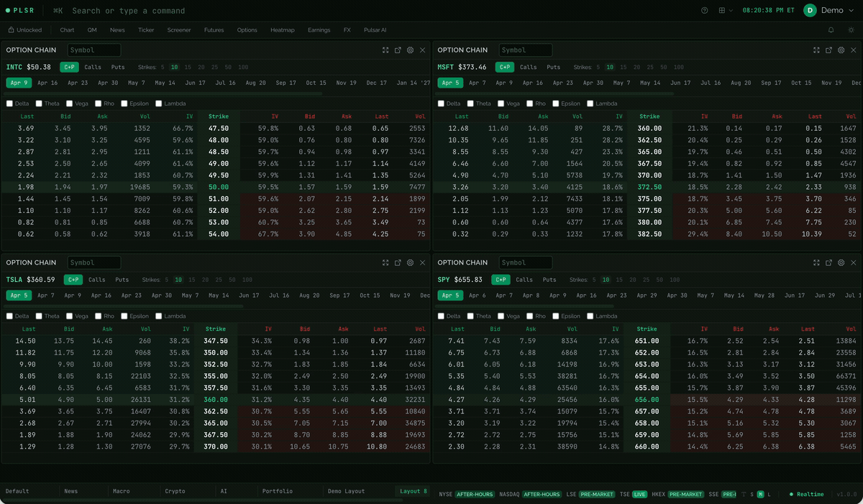Enable Epsilon checkbox in TSLA panel

[124, 316]
